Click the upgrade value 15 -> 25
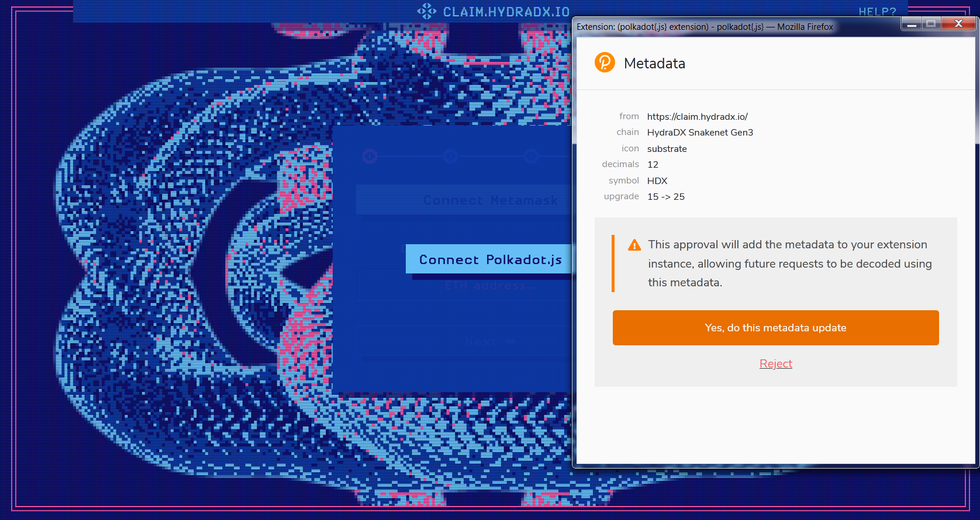This screenshot has width=980, height=520. (x=666, y=197)
